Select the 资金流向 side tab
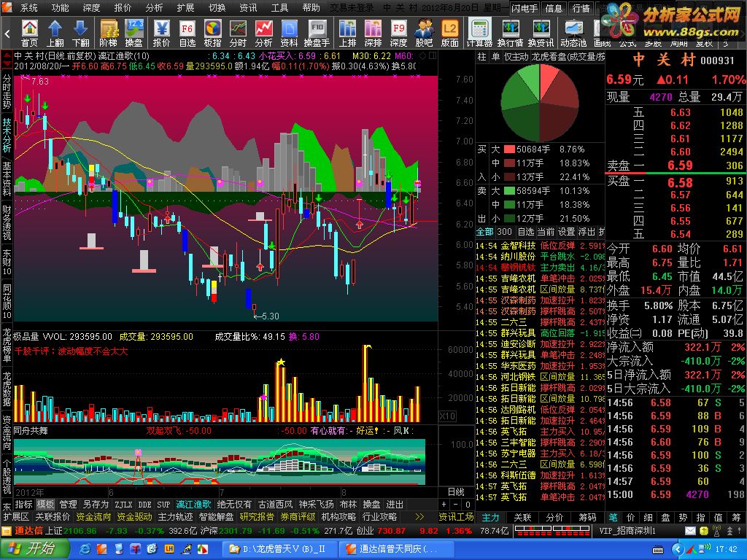Image resolution: width=747 pixels, height=560 pixels. tap(7, 433)
